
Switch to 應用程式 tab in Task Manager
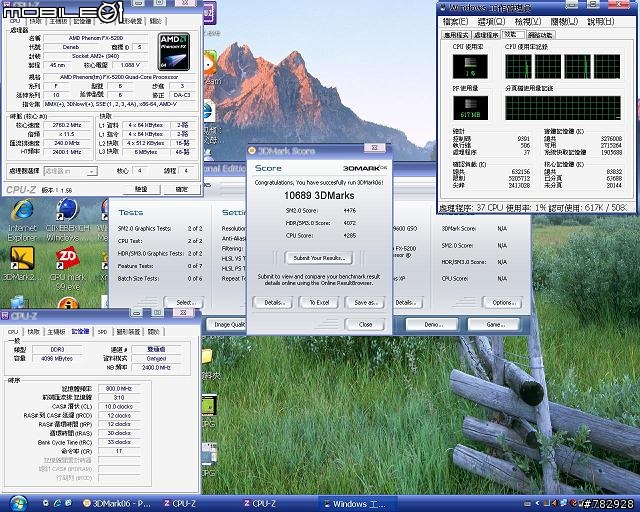click(x=456, y=35)
